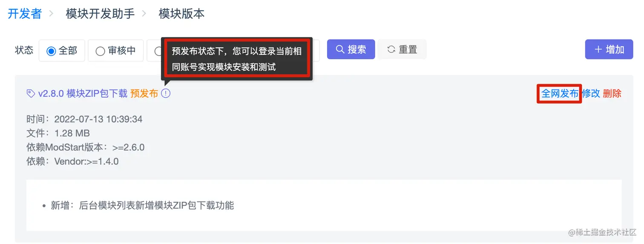This screenshot has height=244, width=644.
Task: Click the magnifier icon on 搜索 button
Action: pyautogui.click(x=340, y=49)
